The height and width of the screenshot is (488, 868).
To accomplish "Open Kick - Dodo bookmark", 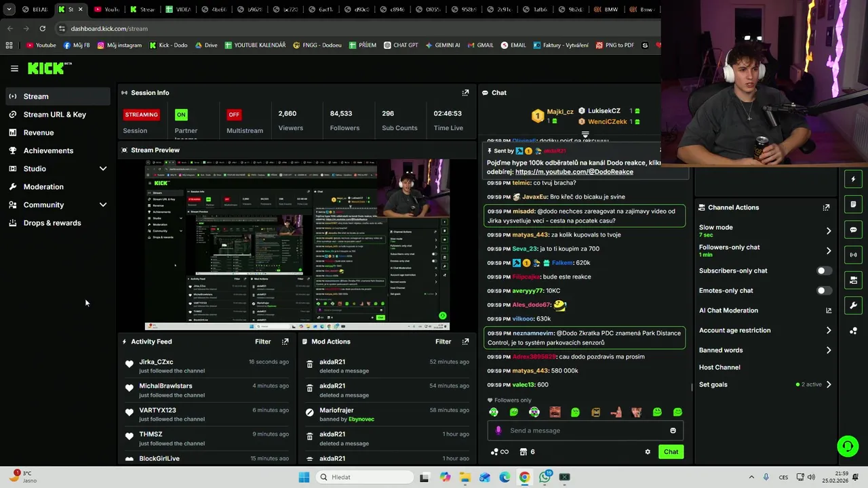I will coord(167,45).
